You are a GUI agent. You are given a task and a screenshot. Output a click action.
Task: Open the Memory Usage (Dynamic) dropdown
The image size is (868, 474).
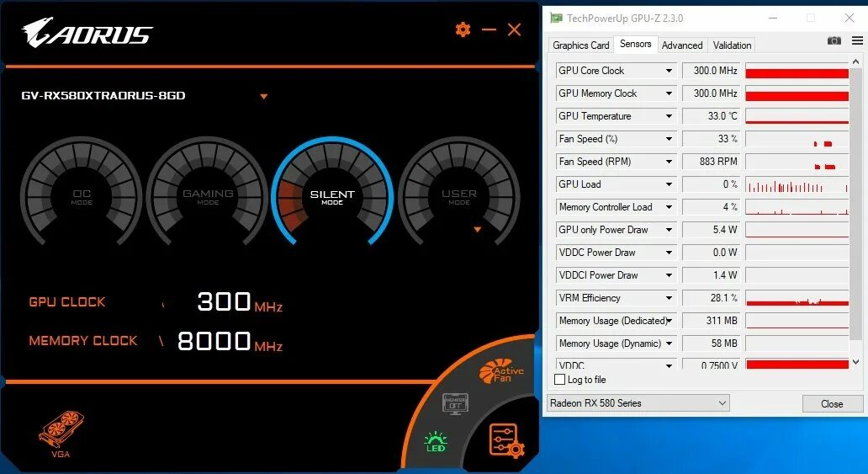(x=669, y=344)
